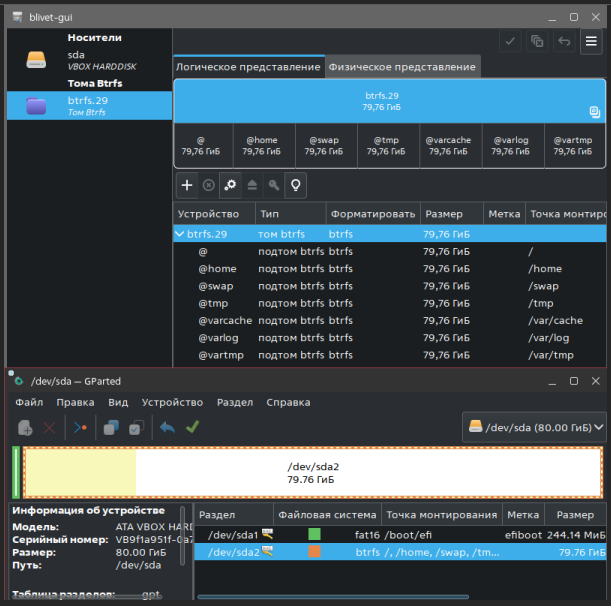Sort by Файловая система column header
Viewport: 611px width, 606px height.
(x=327, y=515)
